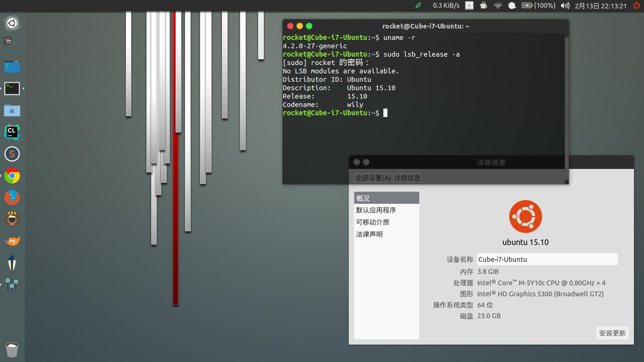The width and height of the screenshot is (644, 362).
Task: Open the volume indicator menu
Action: (x=565, y=6)
